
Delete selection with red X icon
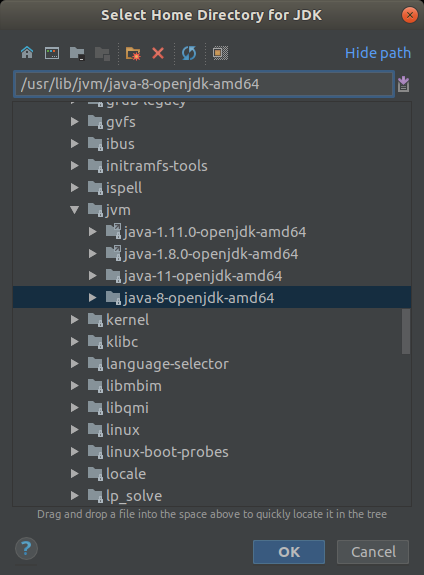click(x=158, y=54)
